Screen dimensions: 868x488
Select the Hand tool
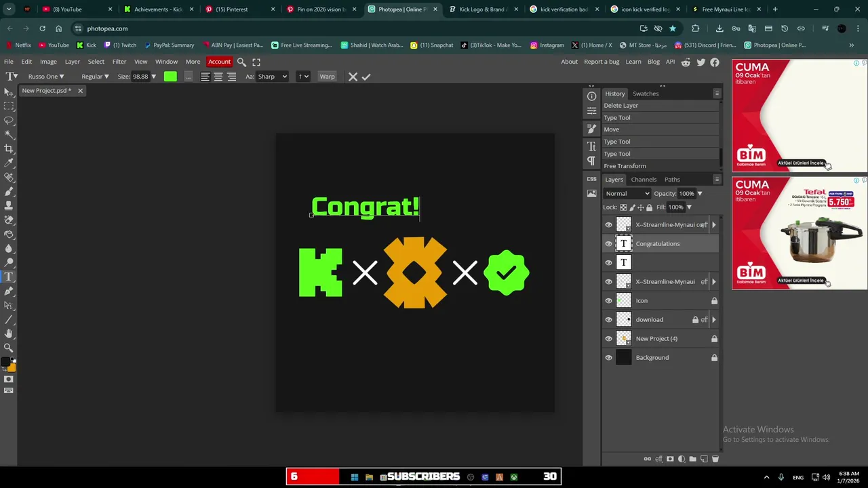(x=9, y=333)
